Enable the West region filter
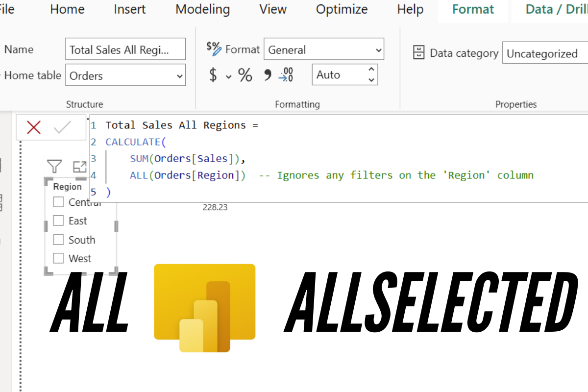This screenshot has height=392, width=588. point(58,258)
